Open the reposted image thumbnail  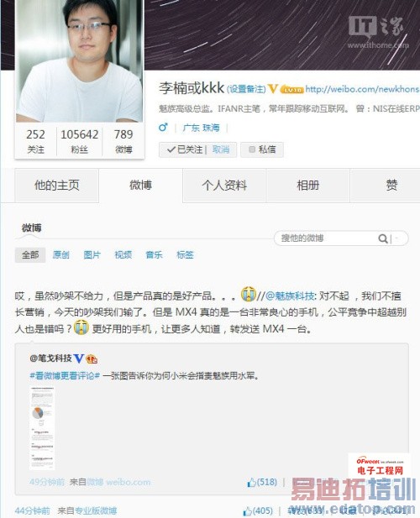coord(42,428)
